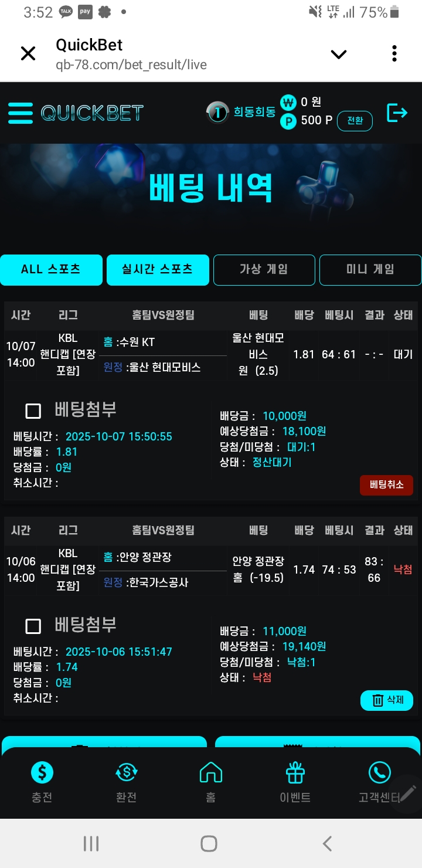Switch to 미니 게임 tab
This screenshot has width=422, height=868.
click(370, 270)
